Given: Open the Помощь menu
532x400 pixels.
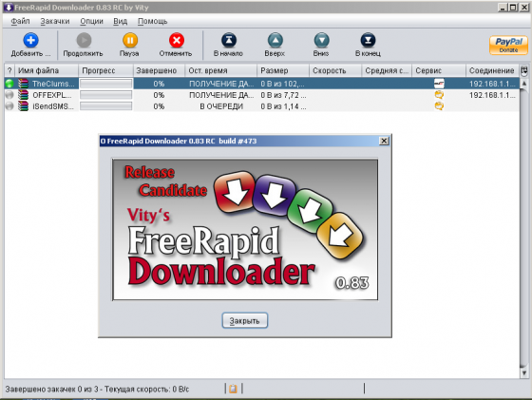Looking at the screenshot, I should 152,21.
